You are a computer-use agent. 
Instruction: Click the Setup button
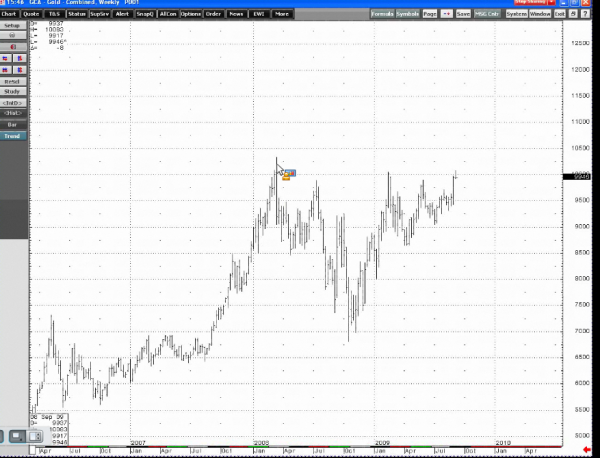14,25
